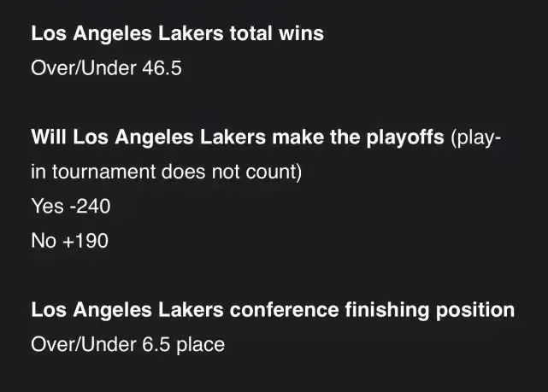Click the word tournament in the note

coord(103,172)
